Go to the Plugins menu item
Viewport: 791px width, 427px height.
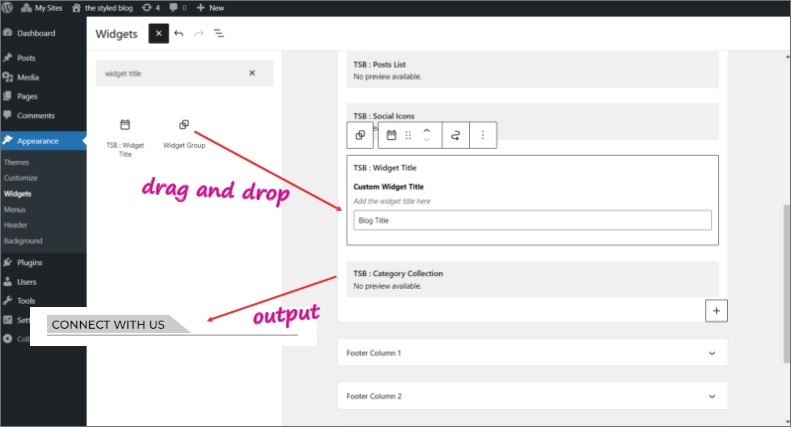29,262
